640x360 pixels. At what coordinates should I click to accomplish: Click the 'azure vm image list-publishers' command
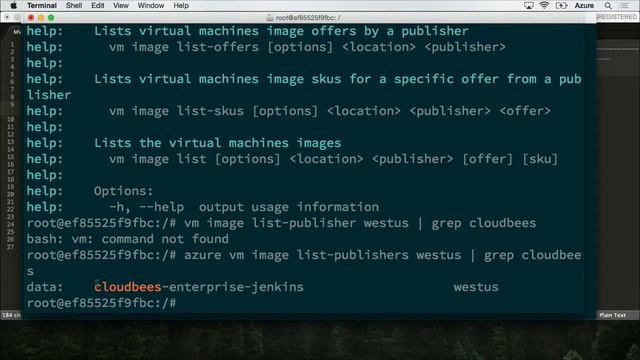pos(296,255)
